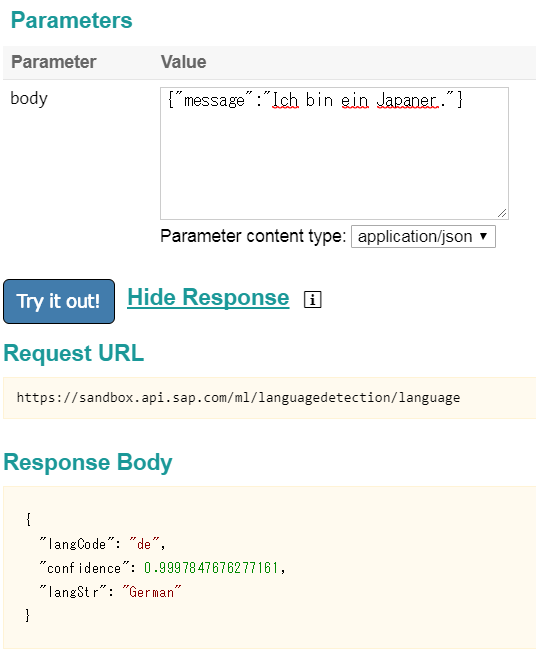Viewport: 536px width, 658px height.
Task: Click the dropdown arrow beside application/json
Action: 484,236
